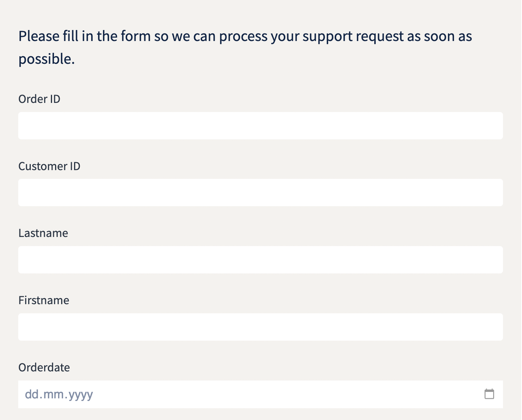Select the Lastname text field

[261, 260]
